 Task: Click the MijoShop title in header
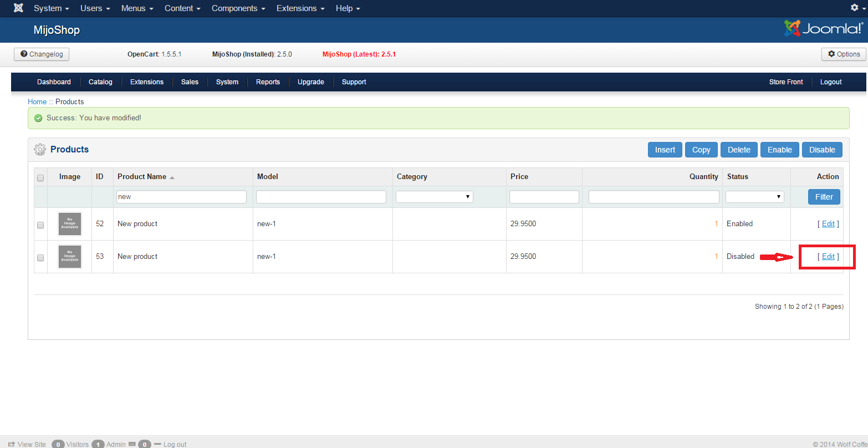coord(57,30)
